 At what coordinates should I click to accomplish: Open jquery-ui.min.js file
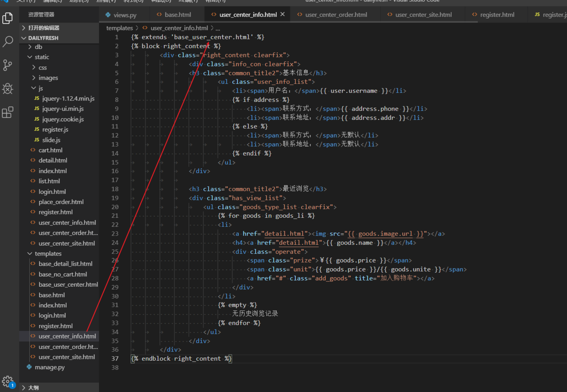click(63, 109)
